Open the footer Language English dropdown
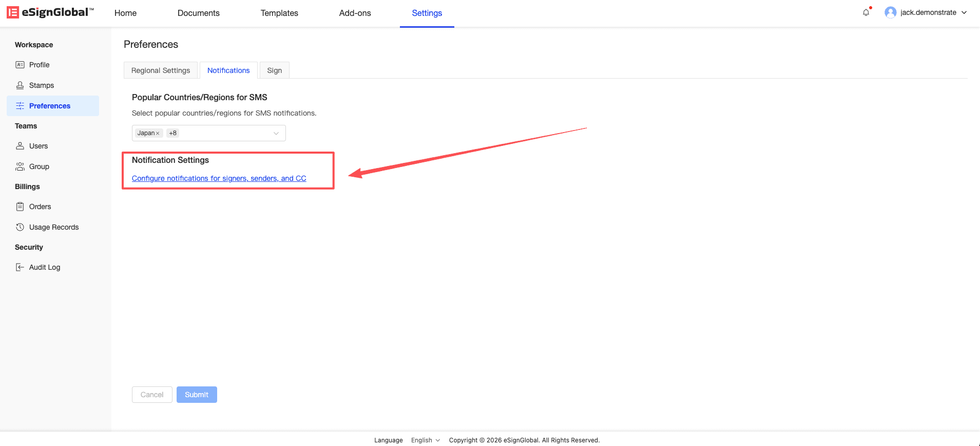The width and height of the screenshot is (980, 446). 425,440
